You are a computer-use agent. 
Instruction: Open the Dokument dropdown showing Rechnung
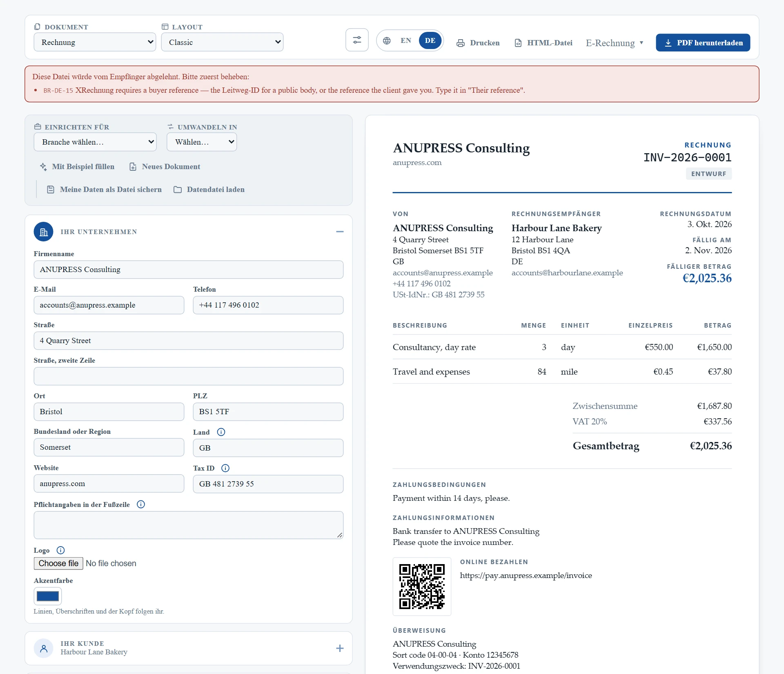tap(95, 42)
